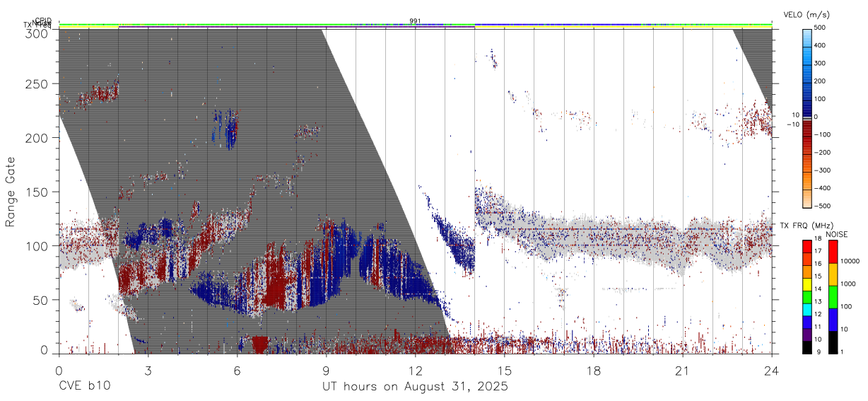Click the 150 tick on Range Gate axis
The width and height of the screenshot is (868, 401).
tap(36, 192)
